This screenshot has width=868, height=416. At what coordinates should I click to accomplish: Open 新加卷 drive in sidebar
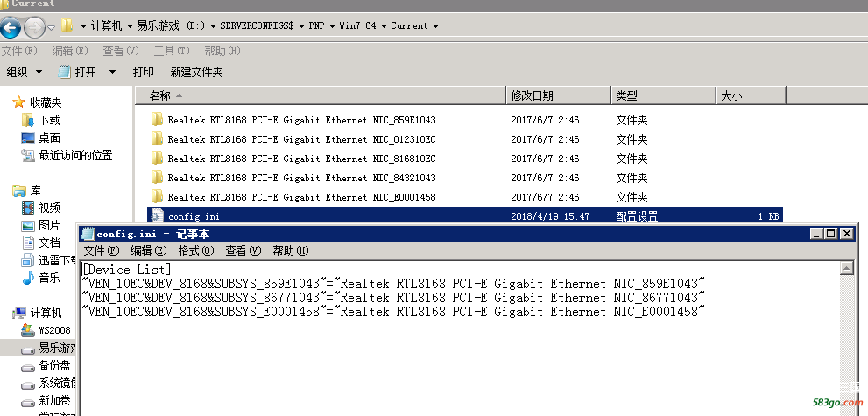coord(54,401)
